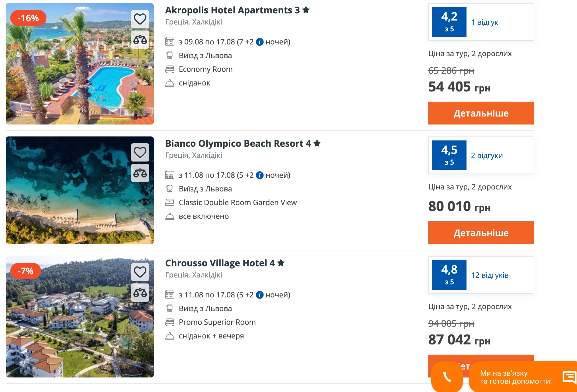This screenshot has height=392, width=577.
Task: View the 2 відгуки reviews link
Action: [487, 156]
